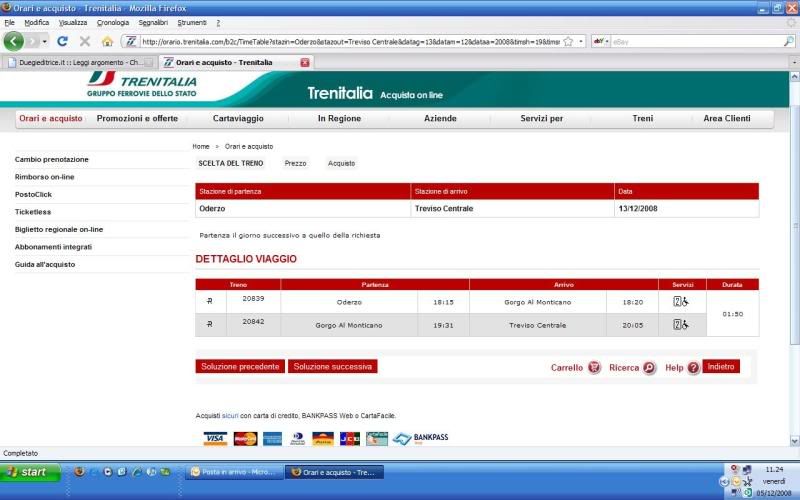Open Orari e acquisto navigation item

51,118
